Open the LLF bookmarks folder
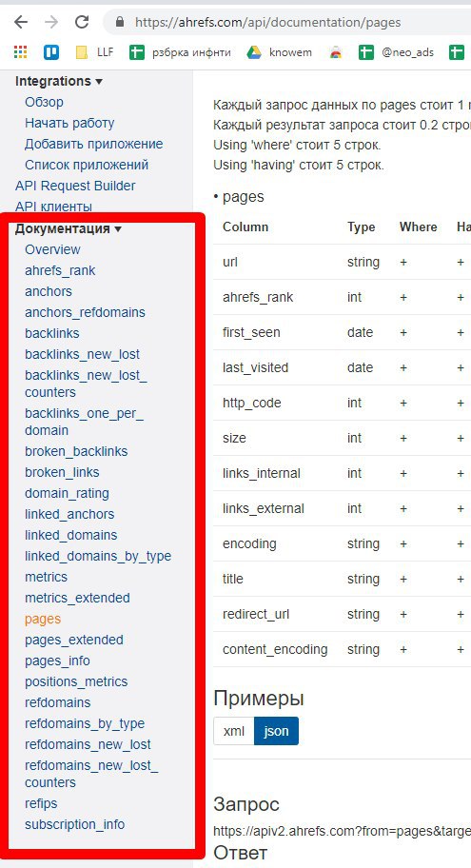Image resolution: width=471 pixels, height=868 pixels. pyautogui.click(x=94, y=52)
